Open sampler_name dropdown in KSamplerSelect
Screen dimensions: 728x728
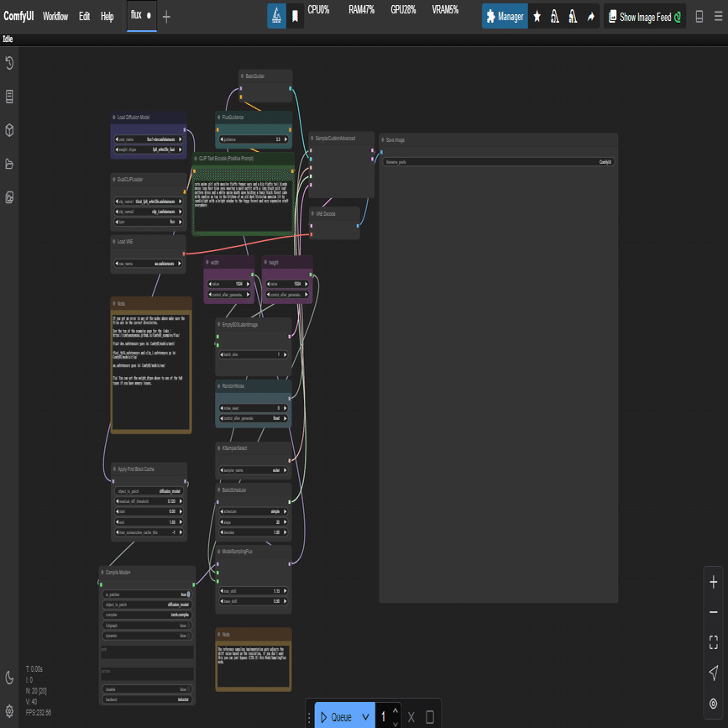point(254,470)
